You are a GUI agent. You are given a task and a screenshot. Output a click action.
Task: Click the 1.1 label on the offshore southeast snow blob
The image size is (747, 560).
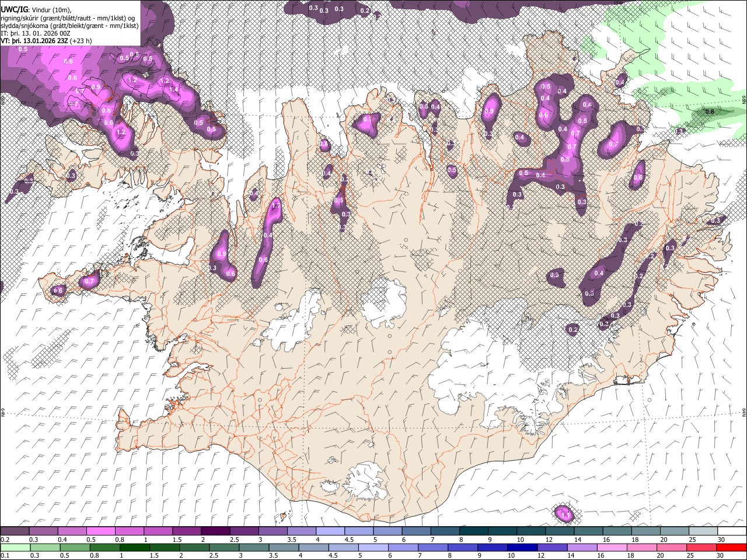point(565,514)
